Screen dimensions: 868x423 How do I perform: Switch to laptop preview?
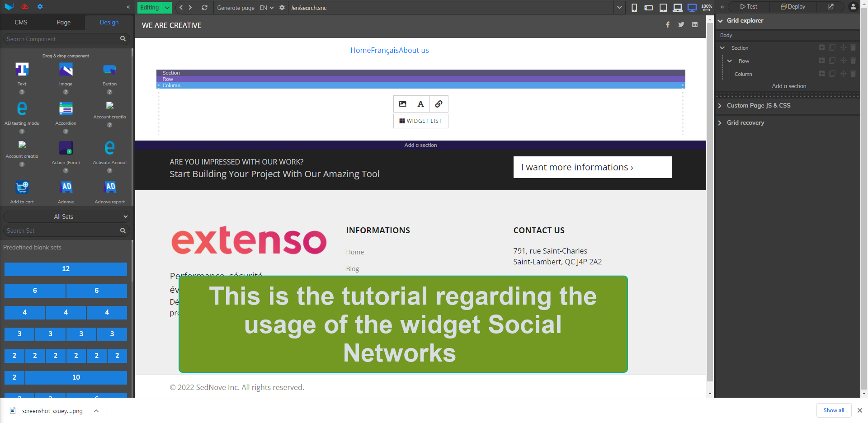pyautogui.click(x=677, y=8)
